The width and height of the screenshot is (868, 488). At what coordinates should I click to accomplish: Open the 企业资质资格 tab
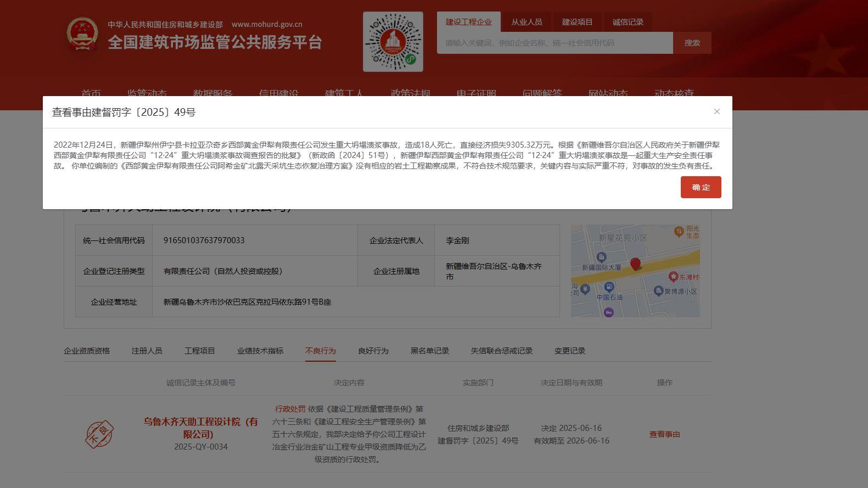[87, 351]
